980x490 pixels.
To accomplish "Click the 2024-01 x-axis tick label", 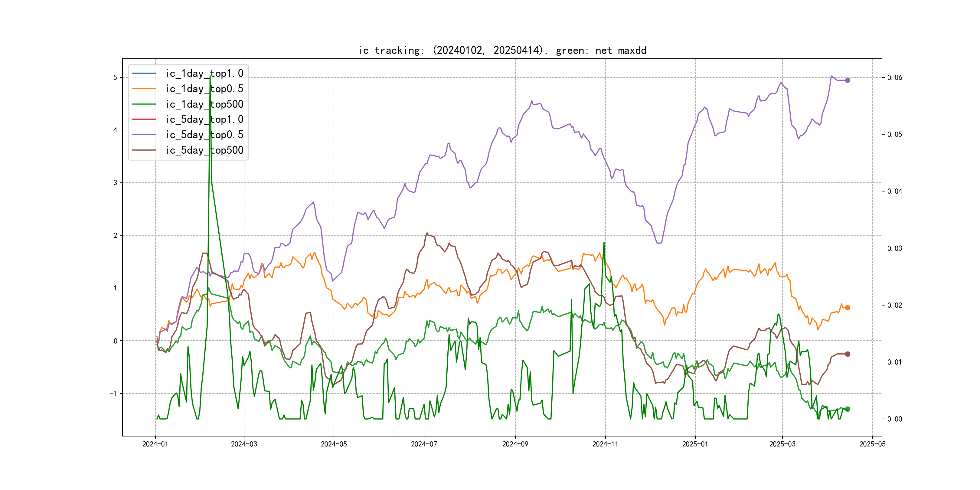I will click(155, 444).
